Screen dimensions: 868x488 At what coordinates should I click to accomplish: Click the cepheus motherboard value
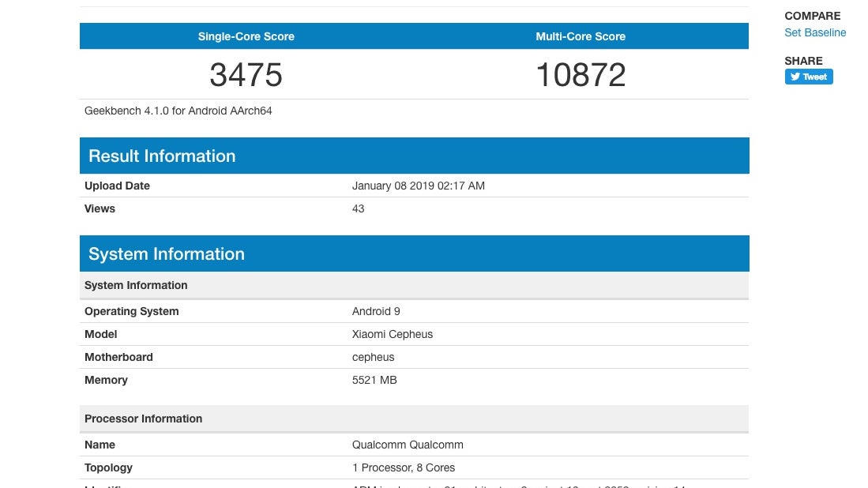coord(373,358)
